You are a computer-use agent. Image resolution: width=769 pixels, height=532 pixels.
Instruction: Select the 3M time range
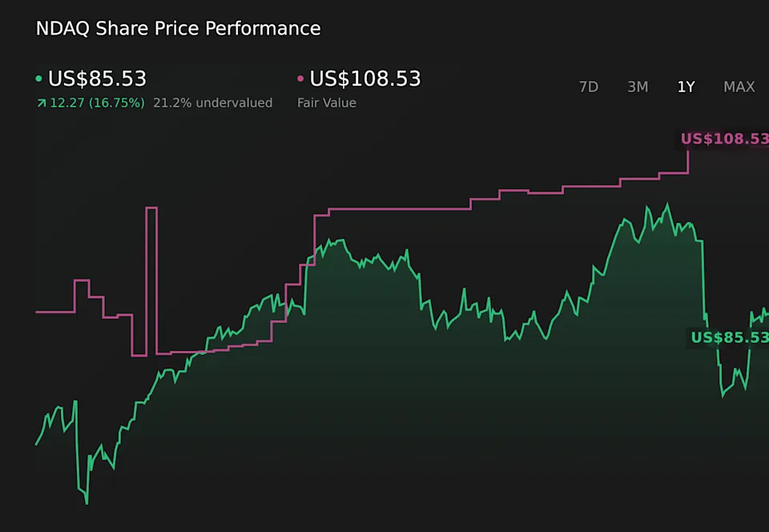click(638, 87)
